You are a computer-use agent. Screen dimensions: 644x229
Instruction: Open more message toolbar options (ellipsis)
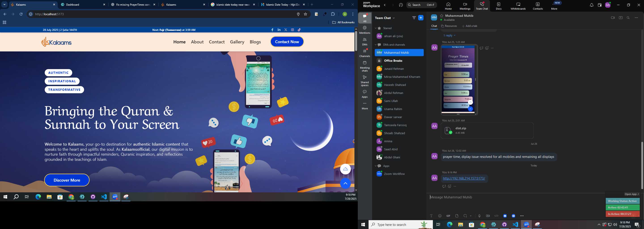522,216
